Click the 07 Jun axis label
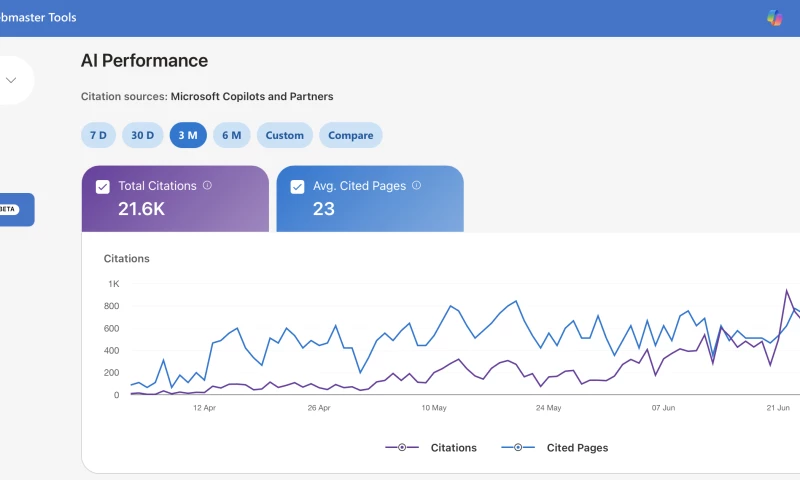Viewport: 800px width, 480px height. point(663,408)
